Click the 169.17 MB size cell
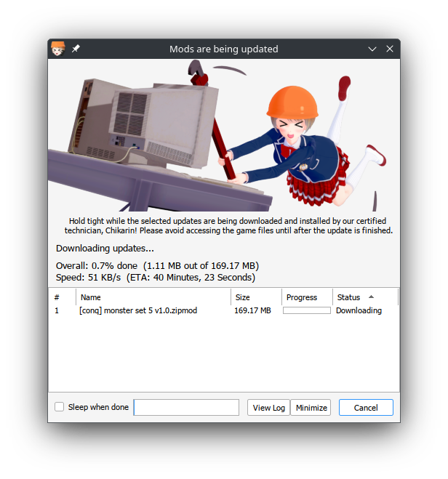The width and height of the screenshot is (448, 479). (252, 310)
